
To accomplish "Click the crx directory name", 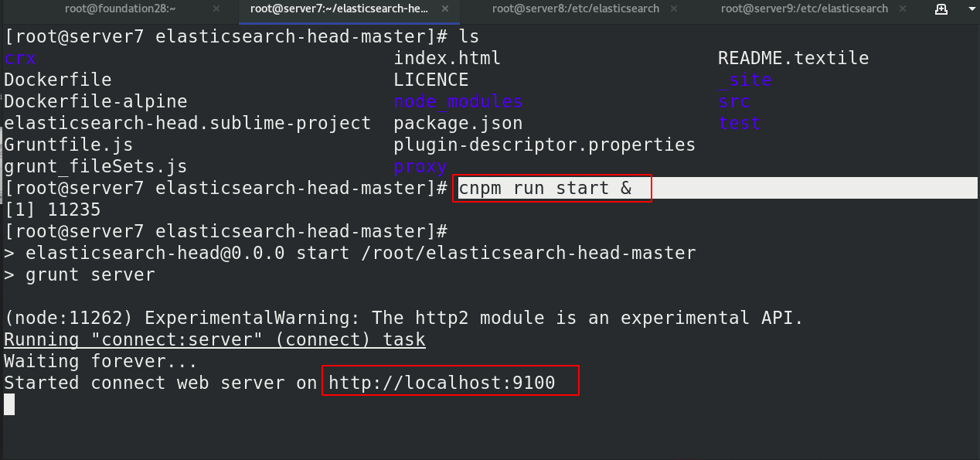I will click(20, 59).
